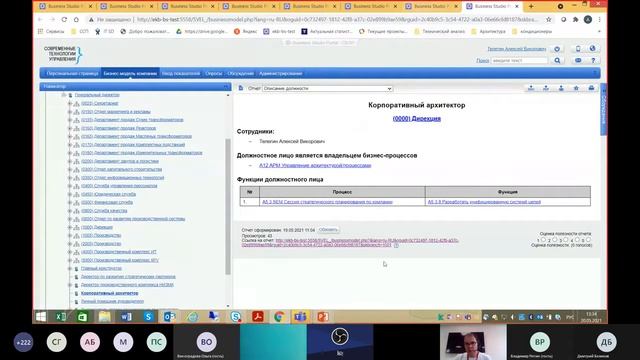Open the Яндекс bookmark in the bookmarks bar
The height and width of the screenshot is (360, 640).
coord(245,31)
